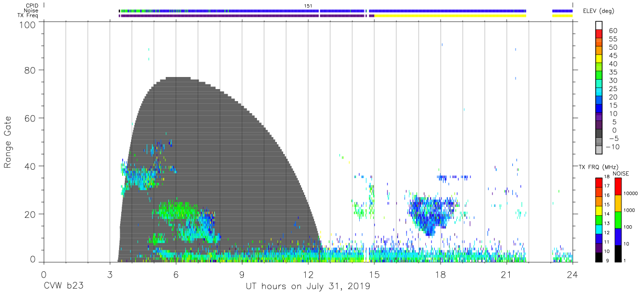Click the '10000' label on the NOISE bar
This screenshot has height=297, width=644.
[632, 194]
